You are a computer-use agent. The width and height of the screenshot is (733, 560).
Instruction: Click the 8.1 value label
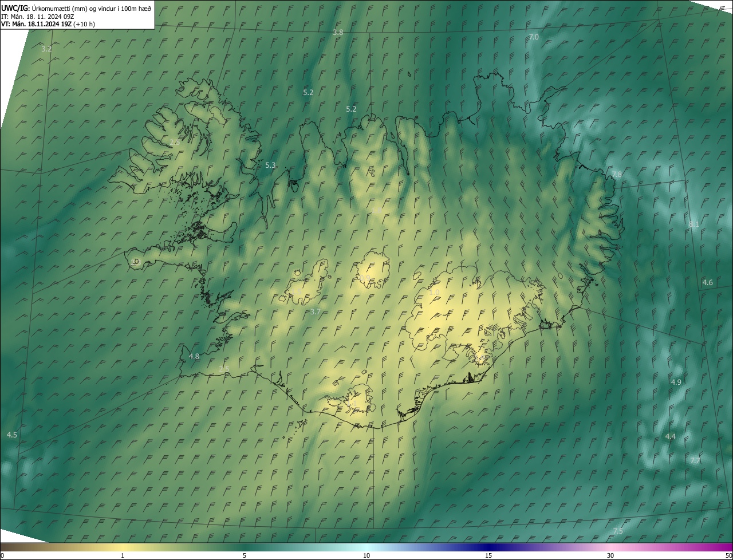click(x=693, y=224)
